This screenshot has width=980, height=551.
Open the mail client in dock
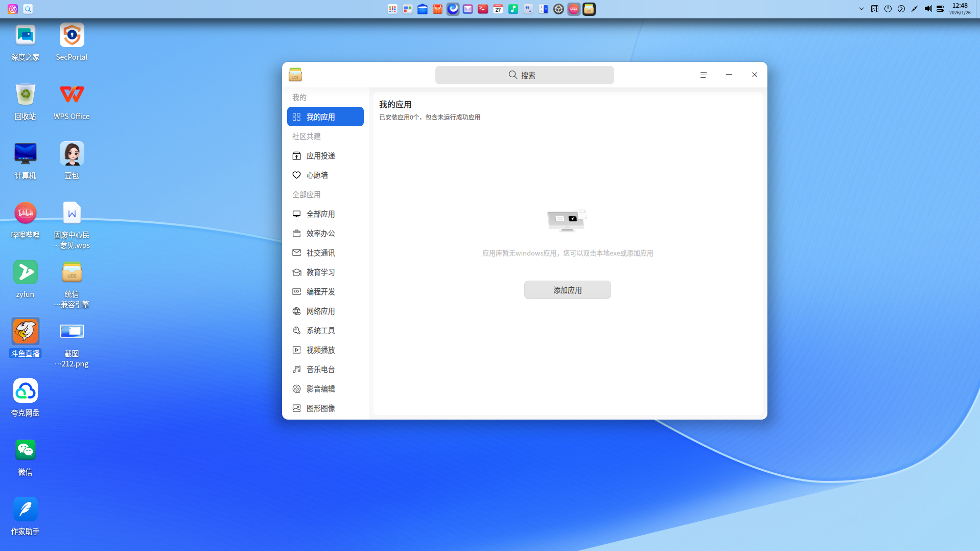click(x=468, y=9)
